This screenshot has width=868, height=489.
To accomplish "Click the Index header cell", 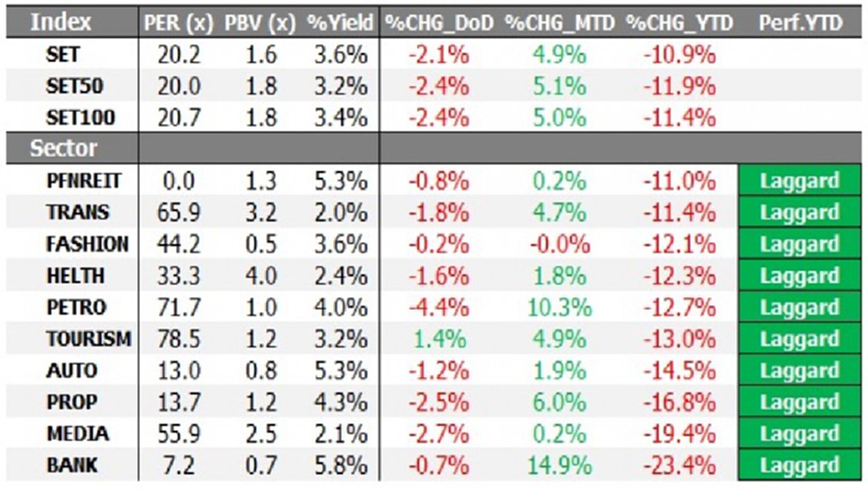I will [x=61, y=23].
